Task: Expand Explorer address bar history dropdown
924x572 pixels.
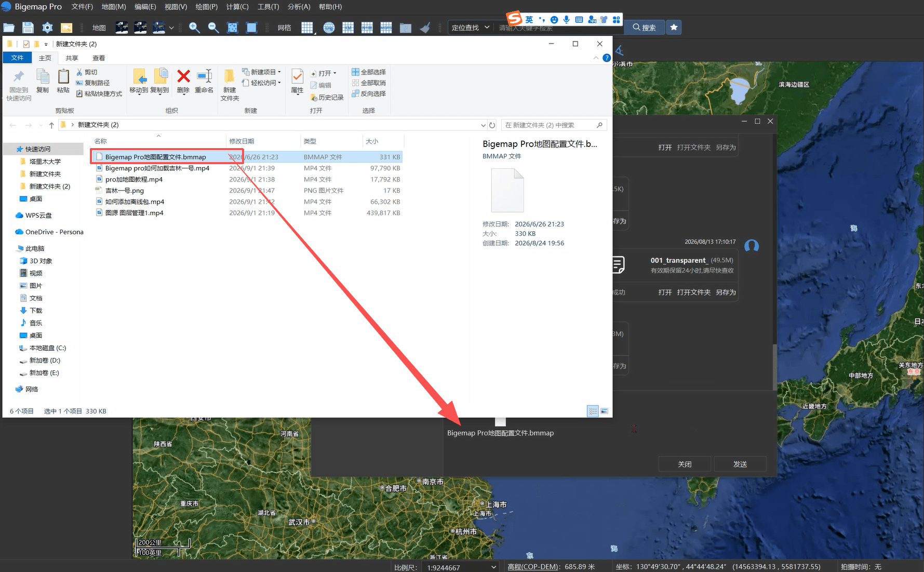Action: click(x=483, y=125)
